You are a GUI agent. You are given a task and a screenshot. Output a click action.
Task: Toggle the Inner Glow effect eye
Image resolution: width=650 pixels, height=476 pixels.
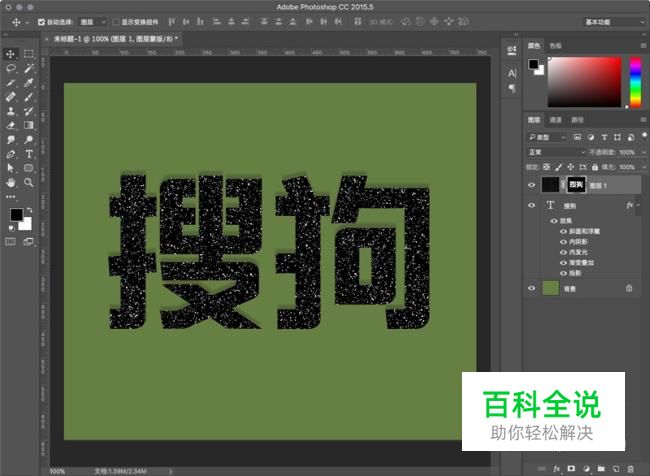coord(563,252)
